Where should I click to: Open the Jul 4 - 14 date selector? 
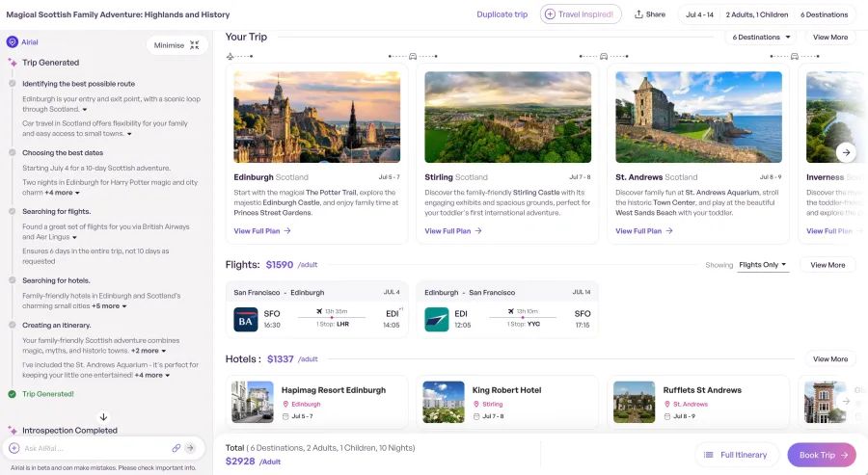698,14
